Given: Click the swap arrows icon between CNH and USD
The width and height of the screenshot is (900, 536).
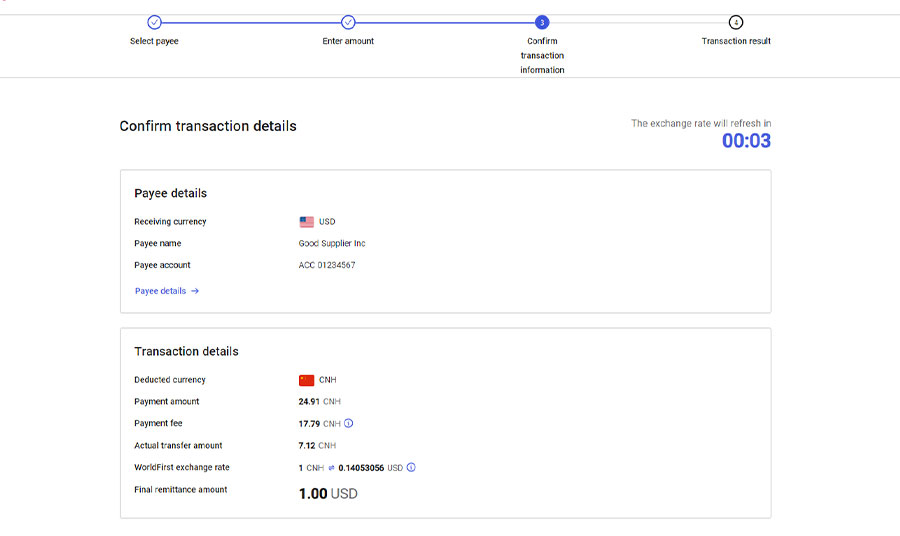Looking at the screenshot, I should (x=331, y=468).
